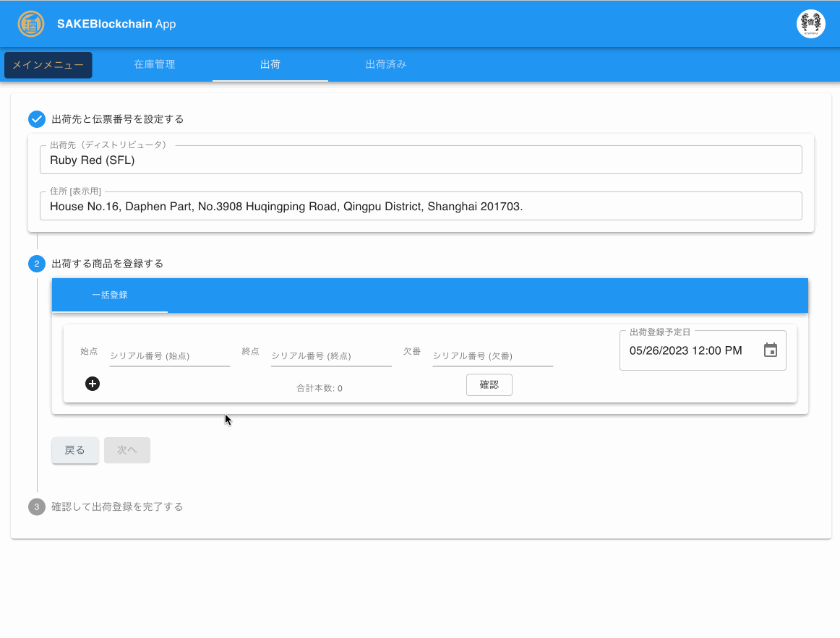Switch to the 在庫管理 tab
The image size is (840, 638).
point(155,64)
